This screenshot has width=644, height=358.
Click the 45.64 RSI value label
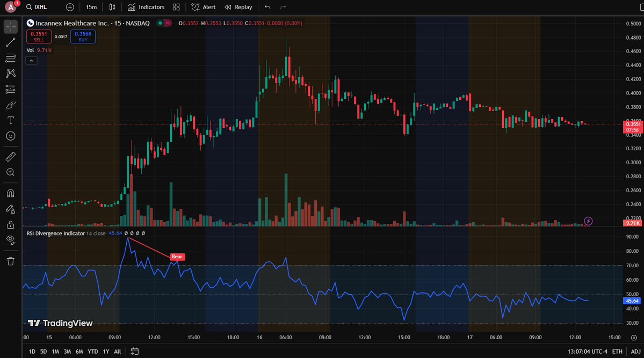pos(632,301)
